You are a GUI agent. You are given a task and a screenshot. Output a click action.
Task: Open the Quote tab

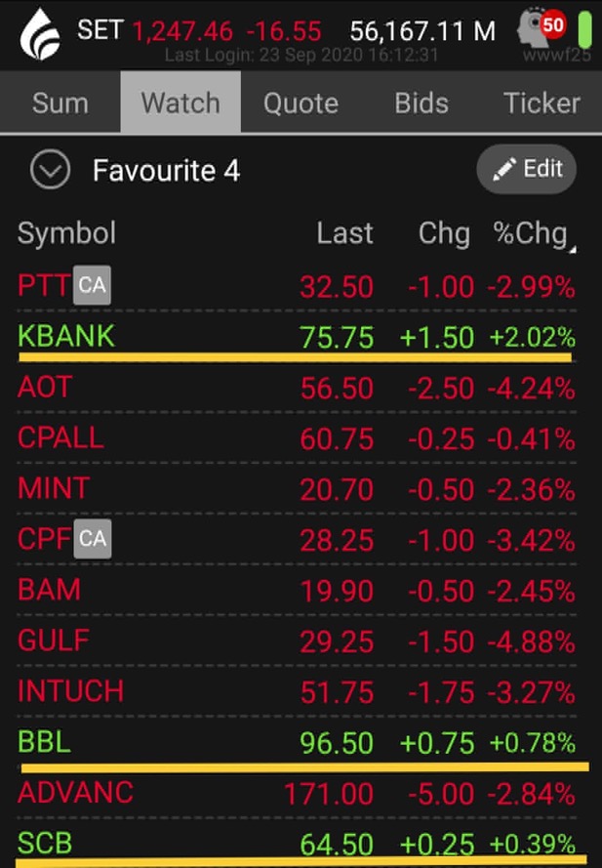(x=301, y=103)
